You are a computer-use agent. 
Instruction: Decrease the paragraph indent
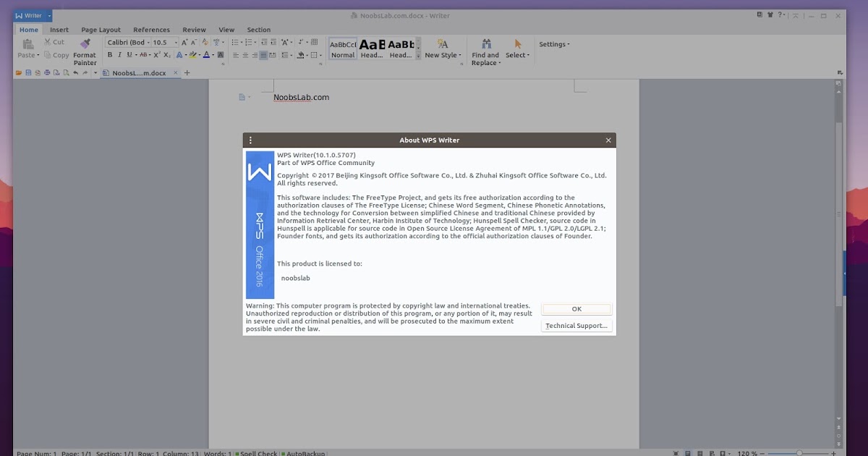264,43
